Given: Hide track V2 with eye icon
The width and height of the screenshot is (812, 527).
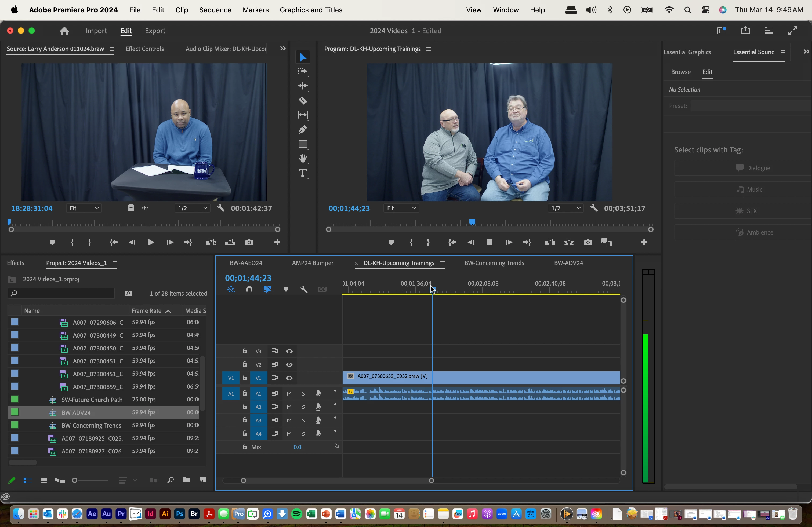Looking at the screenshot, I should tap(289, 365).
